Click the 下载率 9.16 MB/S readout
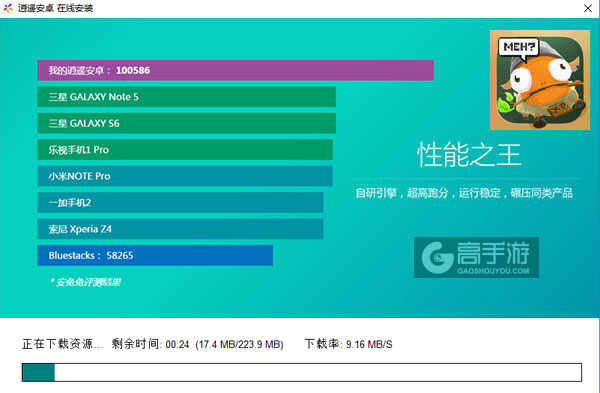This screenshot has width=600, height=393. (349, 344)
